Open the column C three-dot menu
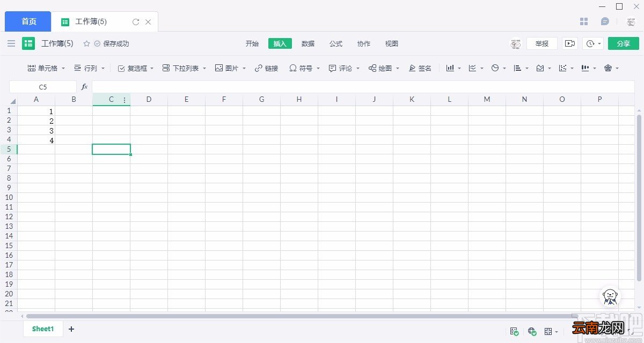 pos(125,100)
